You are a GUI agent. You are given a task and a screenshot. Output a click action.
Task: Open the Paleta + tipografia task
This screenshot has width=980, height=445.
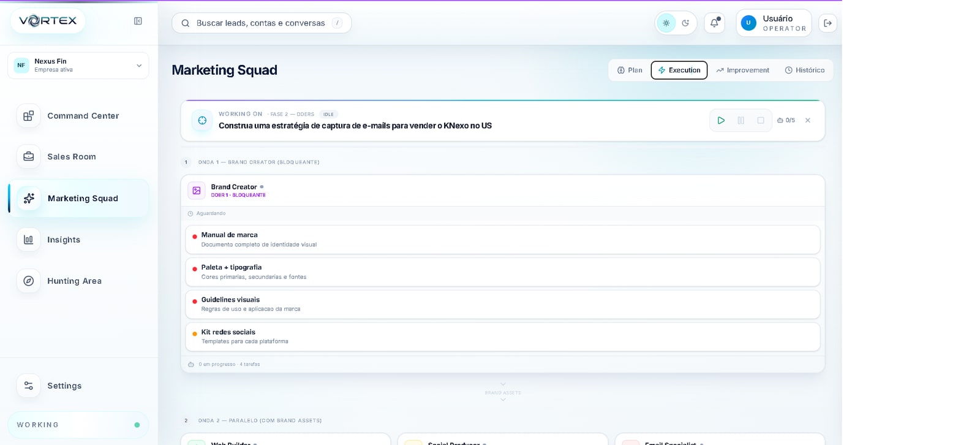point(503,272)
